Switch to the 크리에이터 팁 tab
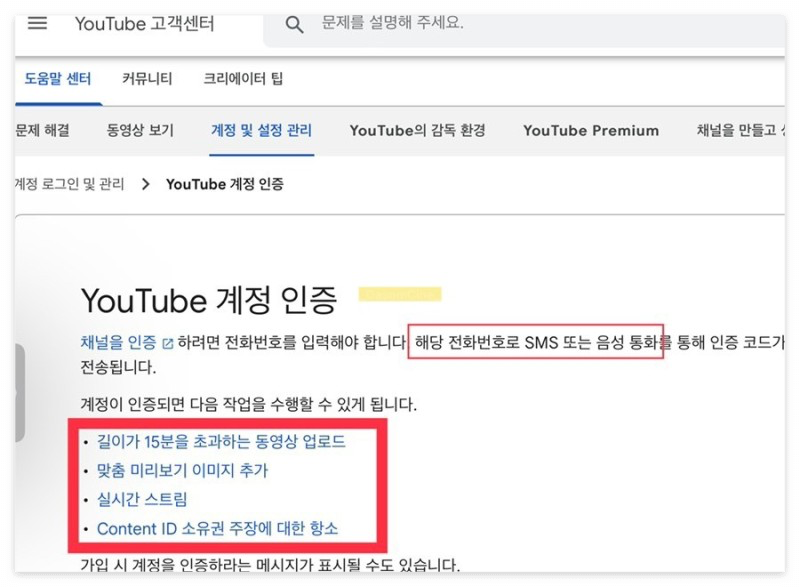Screen dimensions: 800x587 coord(243,79)
